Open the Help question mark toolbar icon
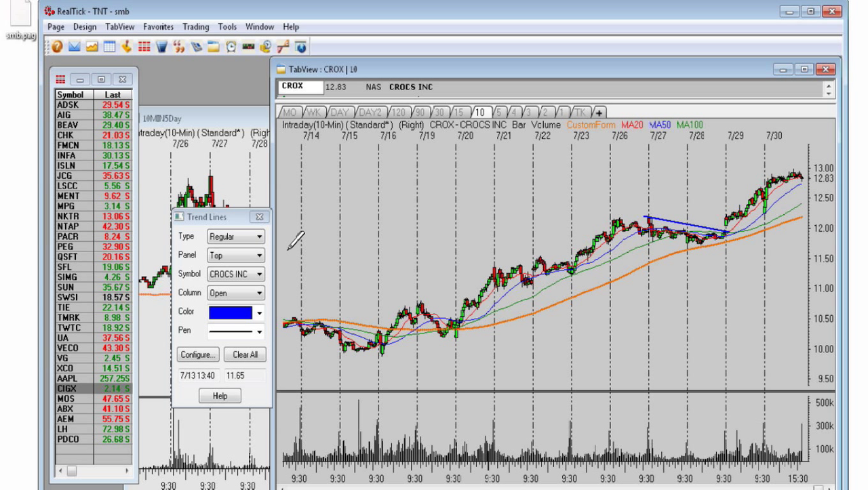The width and height of the screenshot is (868, 490). pyautogui.click(x=57, y=47)
